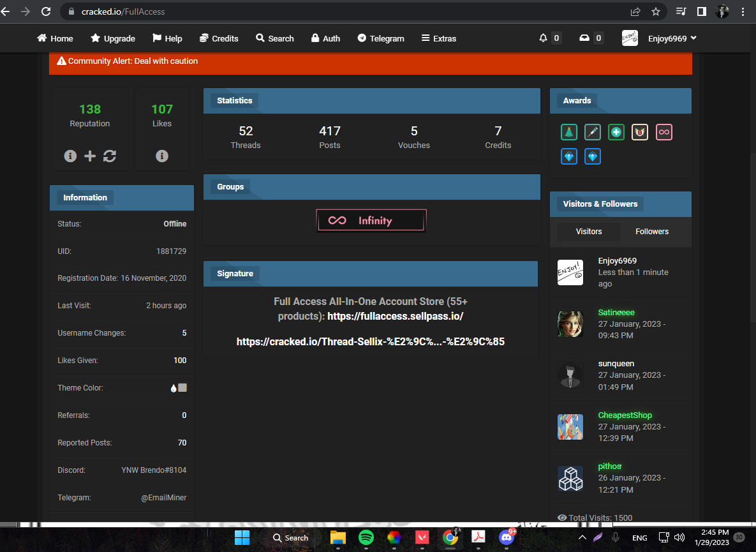The width and height of the screenshot is (756, 552).
Task: Click the Christmas tree award icon
Action: click(x=569, y=132)
